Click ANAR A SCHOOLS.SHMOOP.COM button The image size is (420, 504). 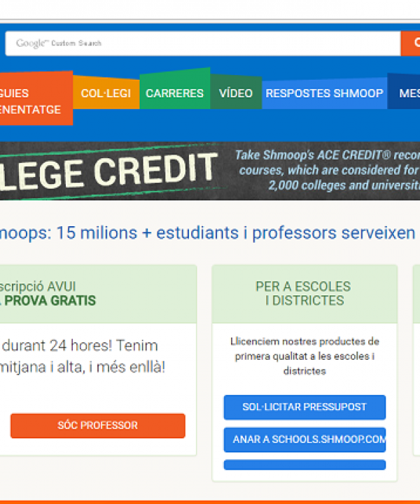point(304,440)
